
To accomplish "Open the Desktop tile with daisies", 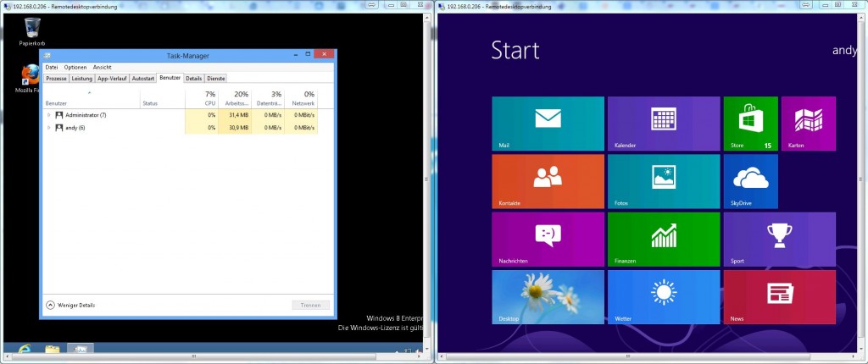I will coord(548,296).
